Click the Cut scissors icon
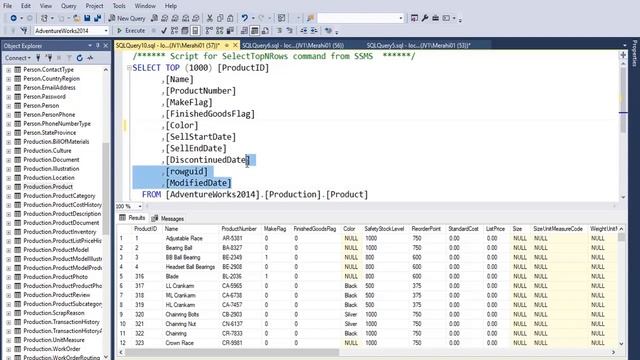The height and width of the screenshot is (360, 640). (x=210, y=18)
